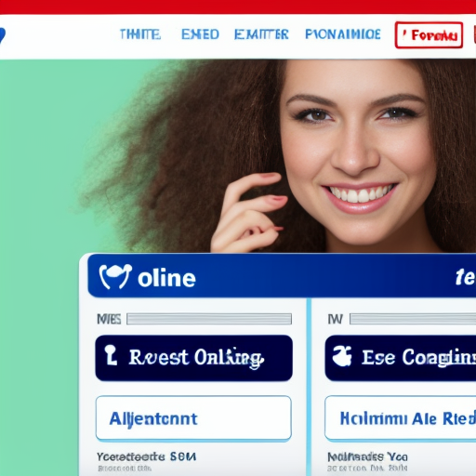
Task: Click the Rvest Onlking dark blue button
Action: [194, 358]
